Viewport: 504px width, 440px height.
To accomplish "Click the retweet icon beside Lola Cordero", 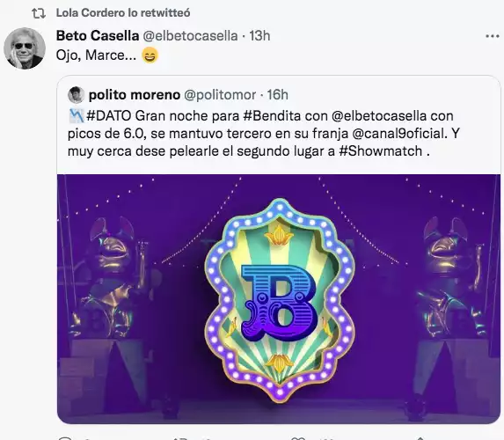I will click(x=39, y=13).
